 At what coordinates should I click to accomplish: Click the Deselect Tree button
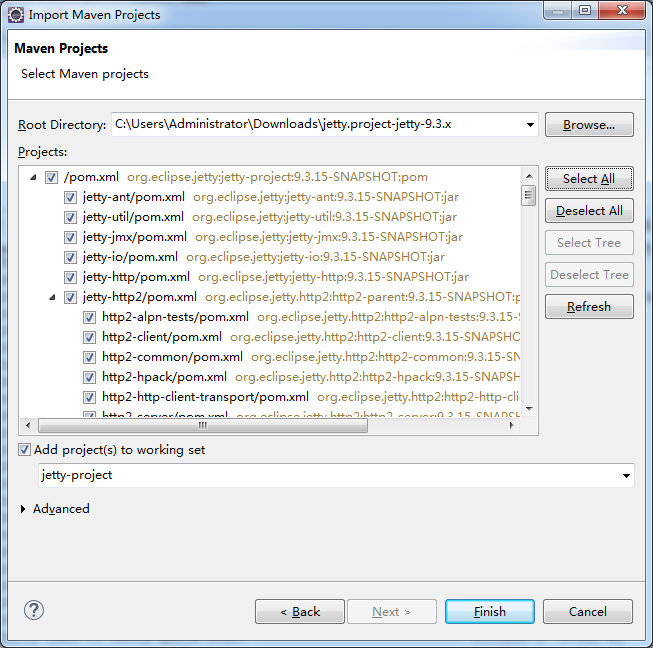[589, 274]
